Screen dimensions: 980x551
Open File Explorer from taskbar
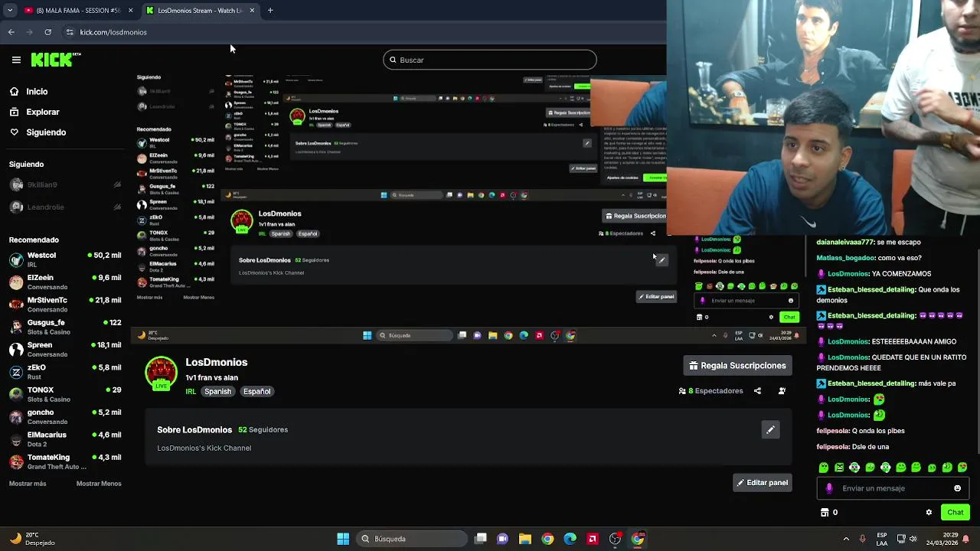[x=525, y=539]
